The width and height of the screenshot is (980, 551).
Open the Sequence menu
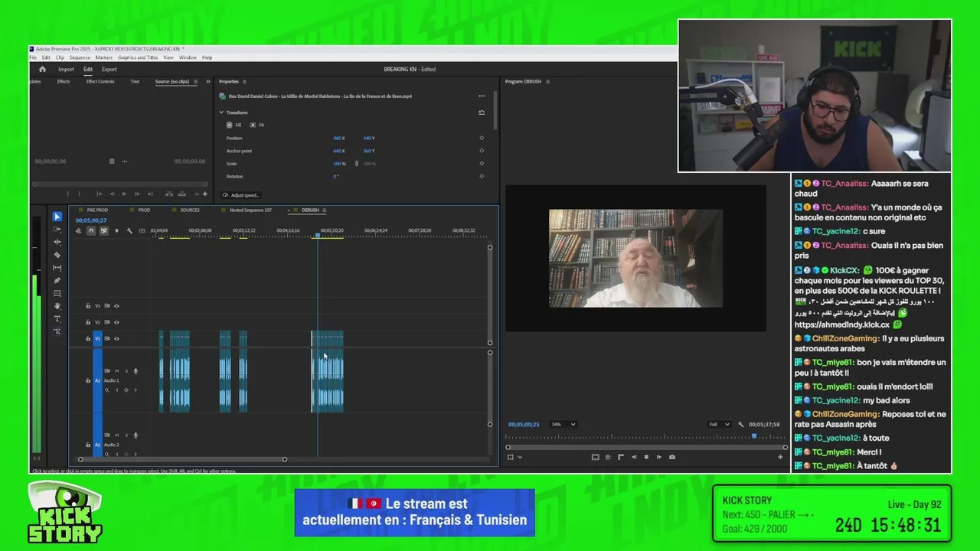80,57
